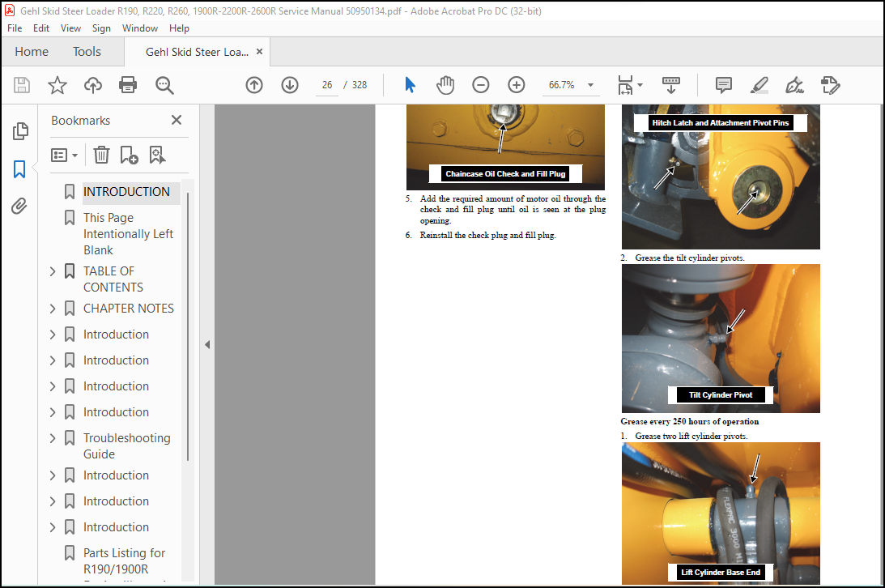
Task: Open This Page Intentionally Left Blank bookmark
Action: point(128,234)
